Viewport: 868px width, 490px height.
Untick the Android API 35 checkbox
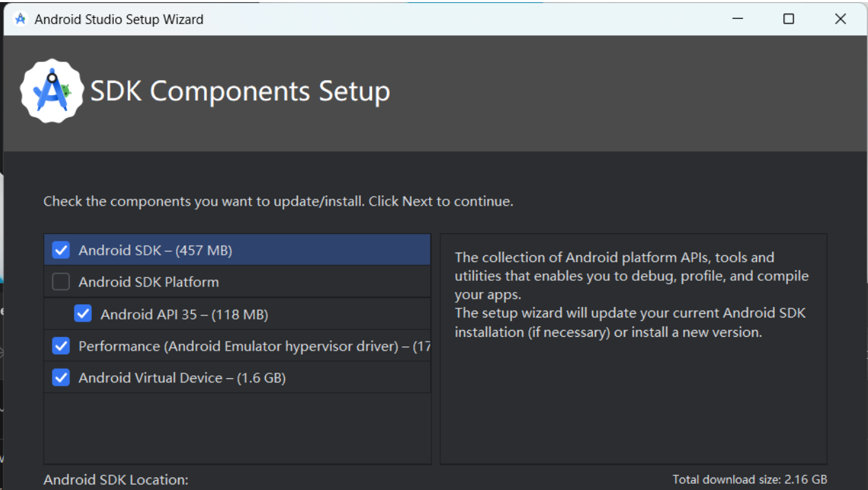pyautogui.click(x=83, y=314)
